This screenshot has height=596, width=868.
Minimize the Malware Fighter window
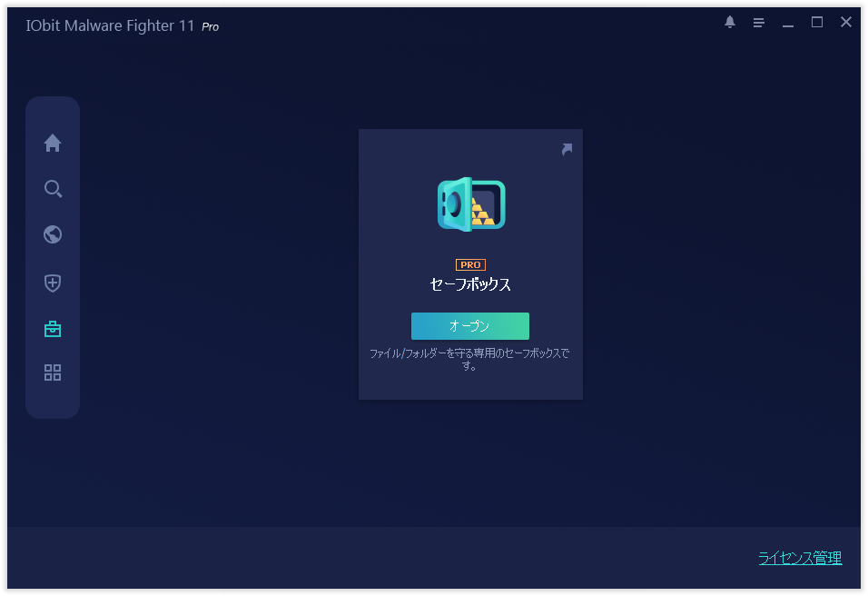pos(788,23)
